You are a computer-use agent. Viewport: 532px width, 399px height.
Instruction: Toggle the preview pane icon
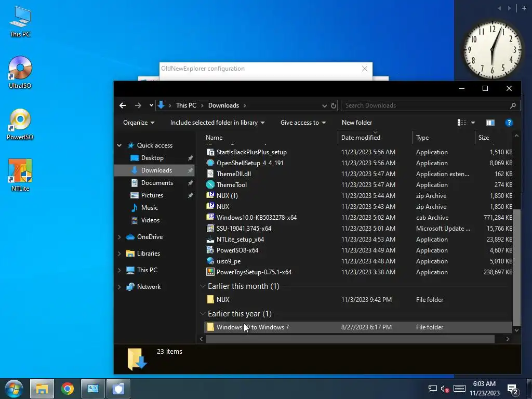pos(490,123)
